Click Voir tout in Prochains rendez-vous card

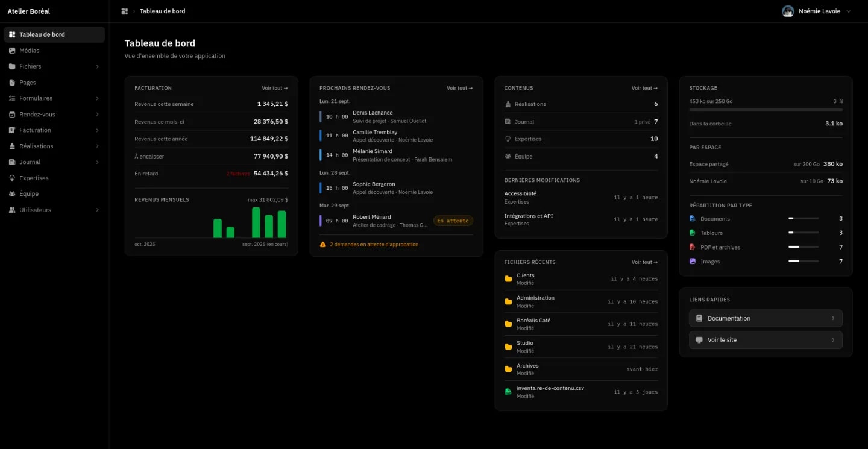(460, 88)
